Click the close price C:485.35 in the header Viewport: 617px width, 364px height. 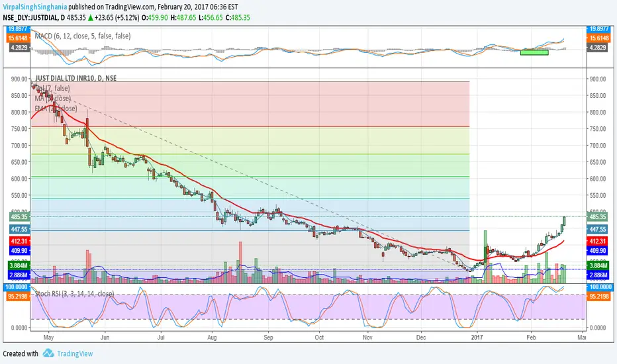[238, 17]
